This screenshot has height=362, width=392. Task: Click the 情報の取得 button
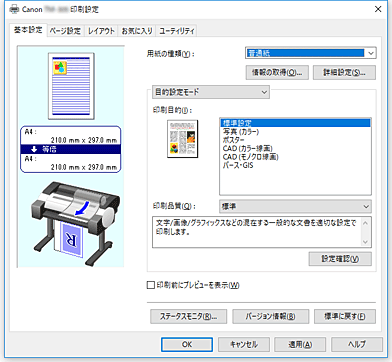(x=277, y=72)
